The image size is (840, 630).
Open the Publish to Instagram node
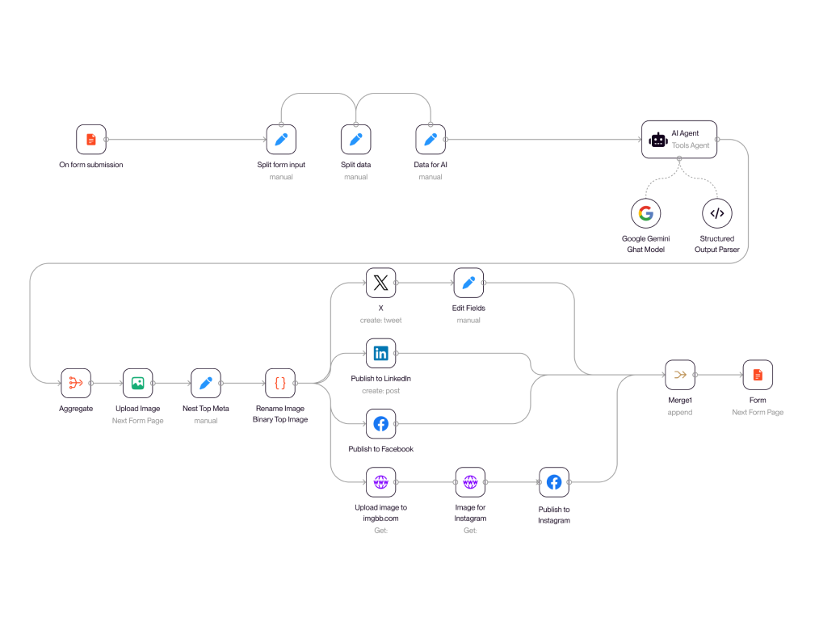[x=554, y=482]
